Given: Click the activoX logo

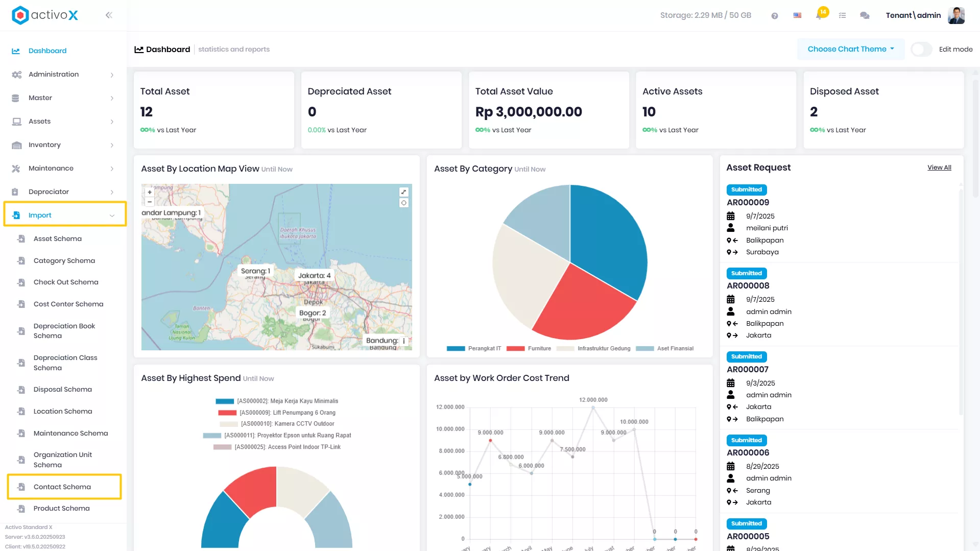Looking at the screenshot, I should click(x=45, y=15).
